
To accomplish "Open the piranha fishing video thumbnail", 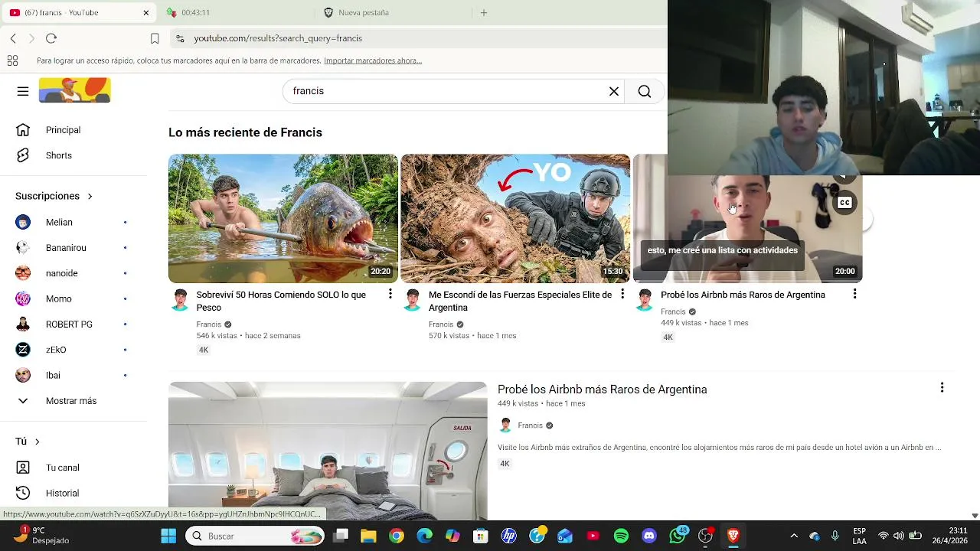I will pos(283,219).
